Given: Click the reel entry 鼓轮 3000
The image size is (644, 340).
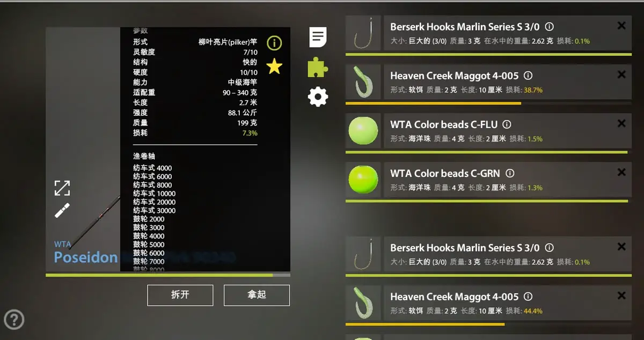Looking at the screenshot, I should point(149,227).
